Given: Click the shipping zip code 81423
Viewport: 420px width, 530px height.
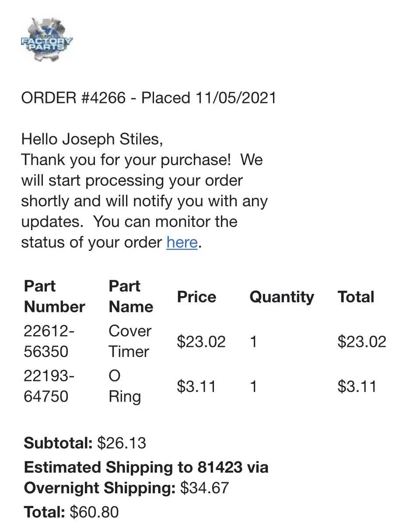Looking at the screenshot, I should [x=220, y=467].
